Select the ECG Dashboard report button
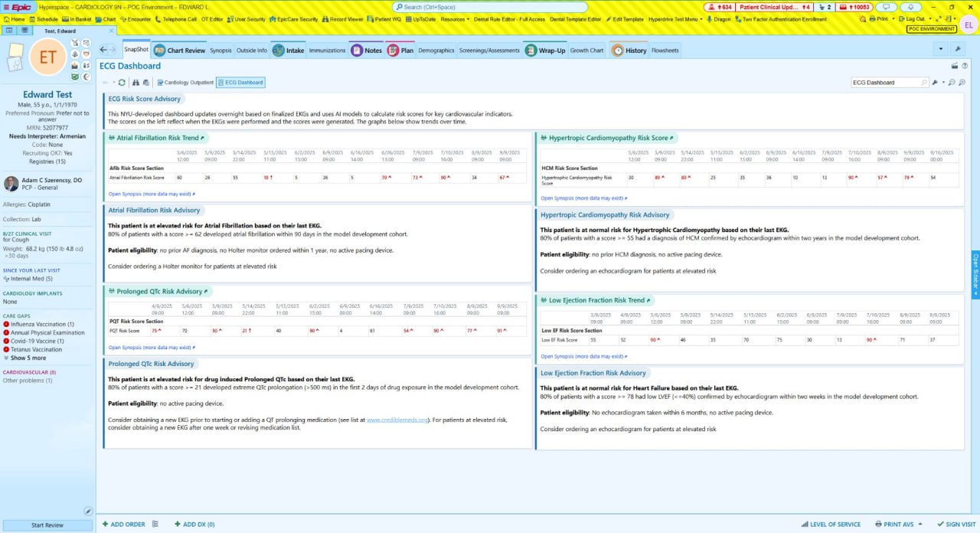The height and width of the screenshot is (533, 980). pos(240,83)
